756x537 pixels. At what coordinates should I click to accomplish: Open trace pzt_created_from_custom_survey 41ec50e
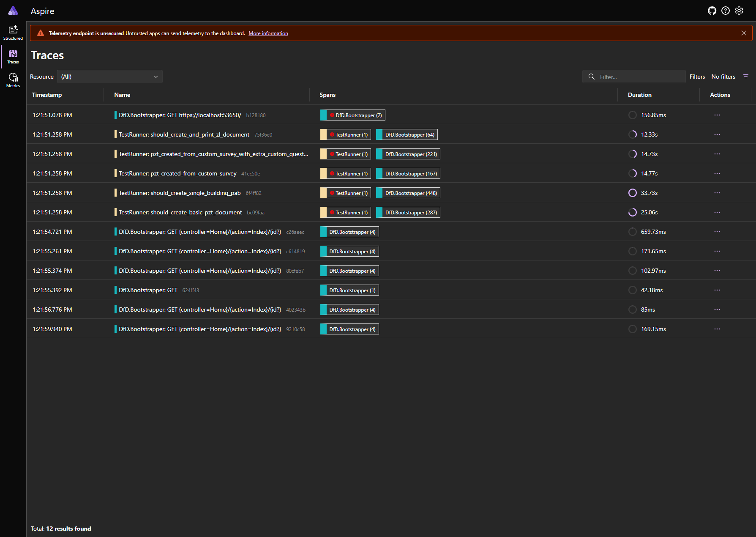(177, 173)
